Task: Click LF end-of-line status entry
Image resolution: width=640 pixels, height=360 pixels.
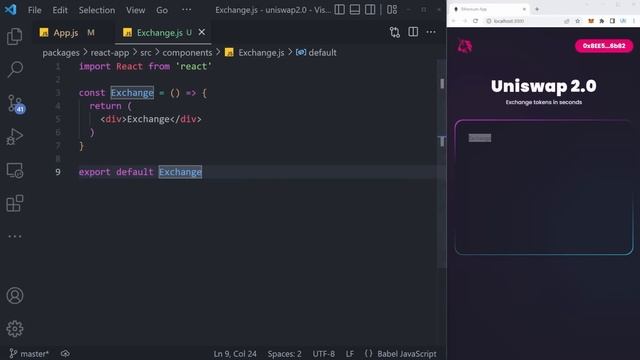Action: [350, 353]
